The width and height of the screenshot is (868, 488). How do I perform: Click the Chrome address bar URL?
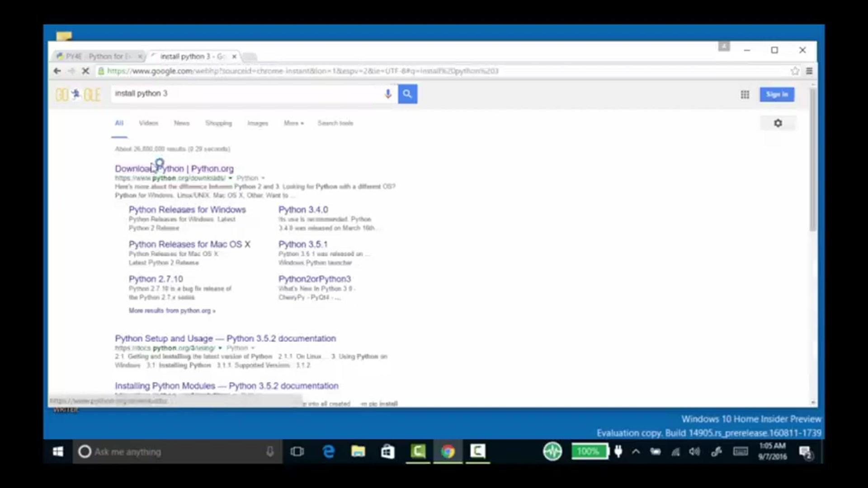pyautogui.click(x=303, y=71)
